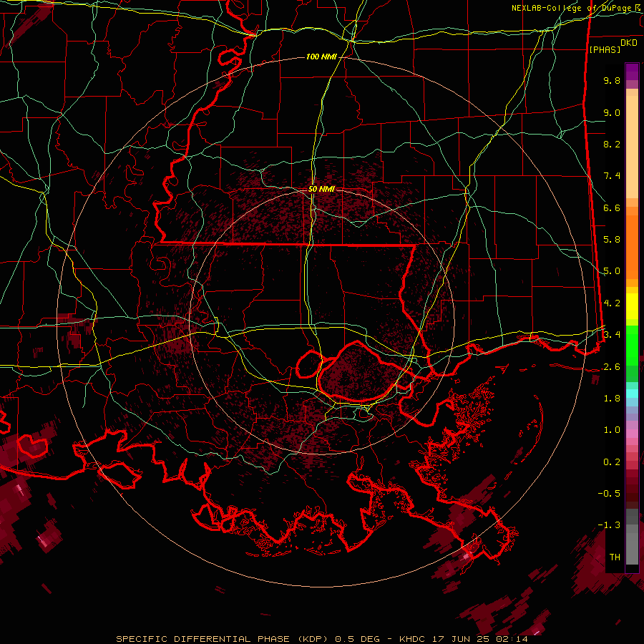Click the 1.0 legend value
The image size is (644, 644).
click(612, 430)
